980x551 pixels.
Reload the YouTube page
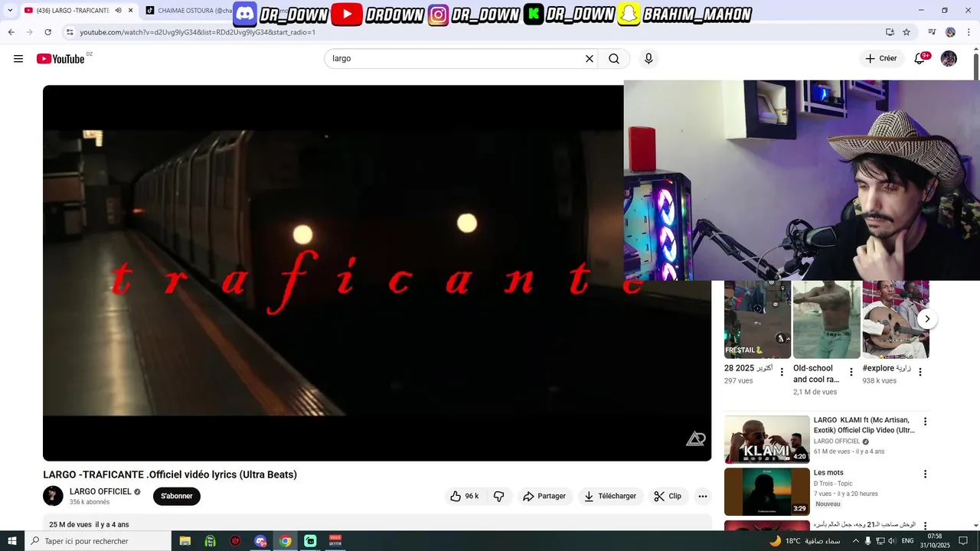tap(47, 32)
